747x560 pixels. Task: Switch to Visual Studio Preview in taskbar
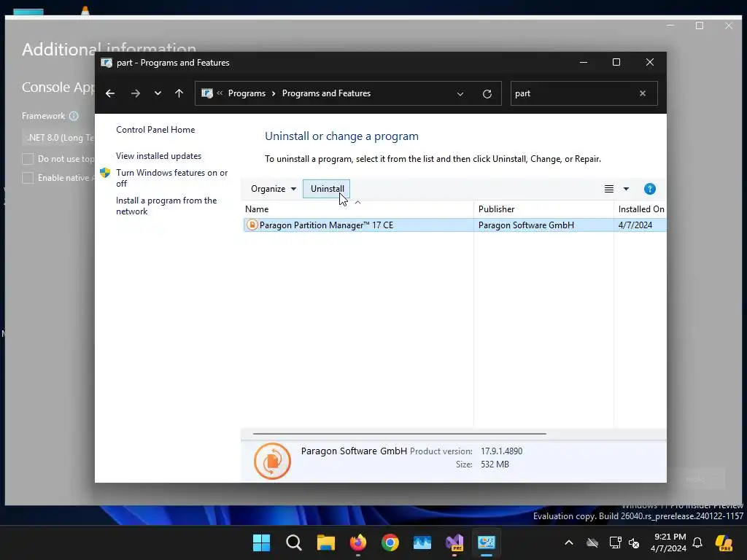coord(454,542)
